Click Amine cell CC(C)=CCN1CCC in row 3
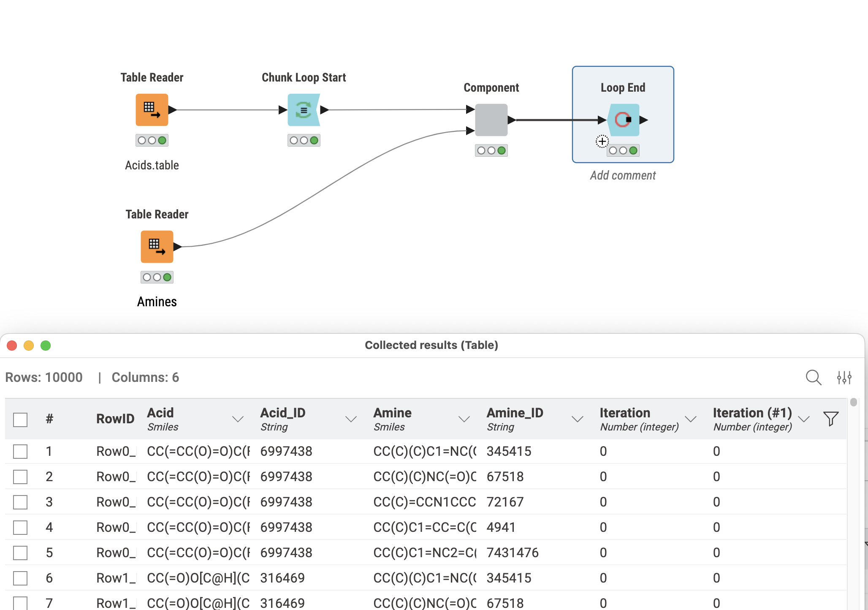The height and width of the screenshot is (610, 868). pyautogui.click(x=425, y=502)
